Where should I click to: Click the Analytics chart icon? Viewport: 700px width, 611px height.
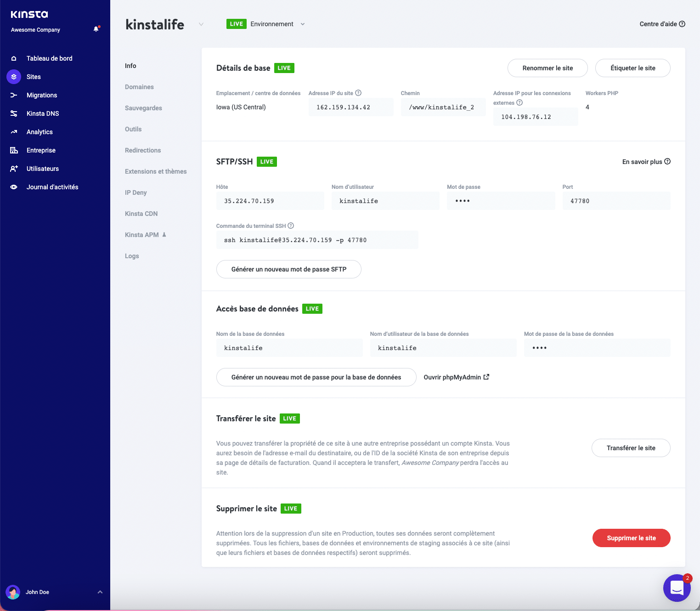(14, 132)
